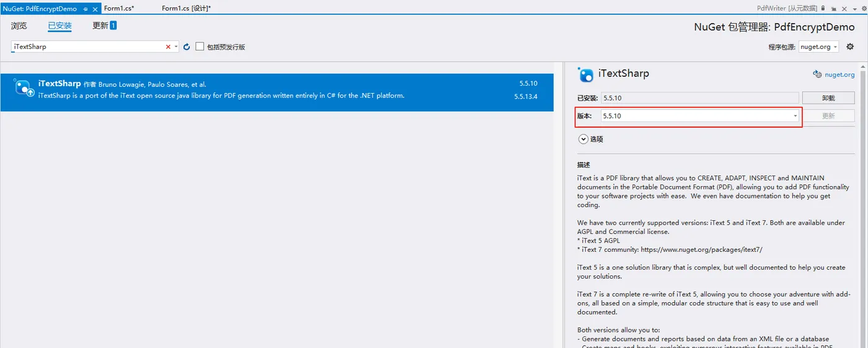Click the 卸载 uninstall button

coord(828,98)
